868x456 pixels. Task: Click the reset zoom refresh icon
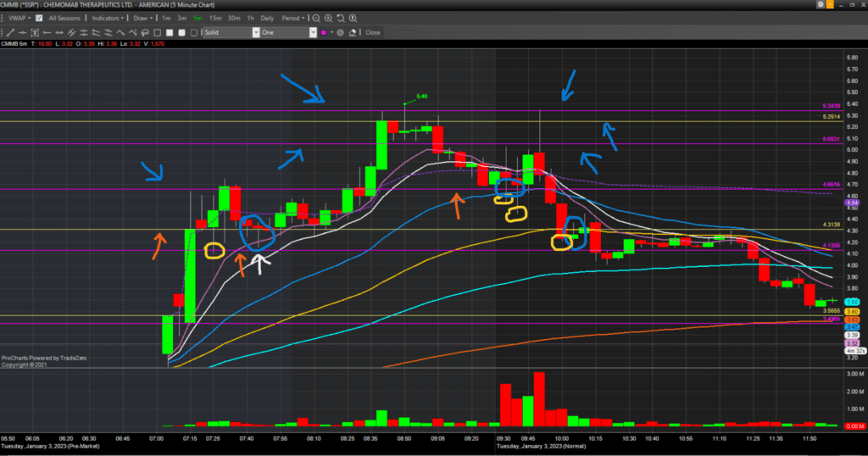(340, 18)
